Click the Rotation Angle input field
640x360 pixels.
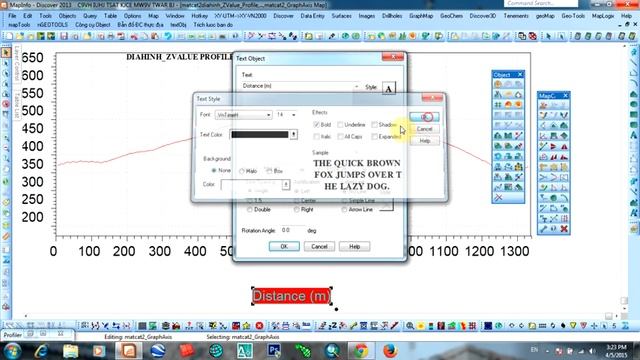(x=292, y=230)
